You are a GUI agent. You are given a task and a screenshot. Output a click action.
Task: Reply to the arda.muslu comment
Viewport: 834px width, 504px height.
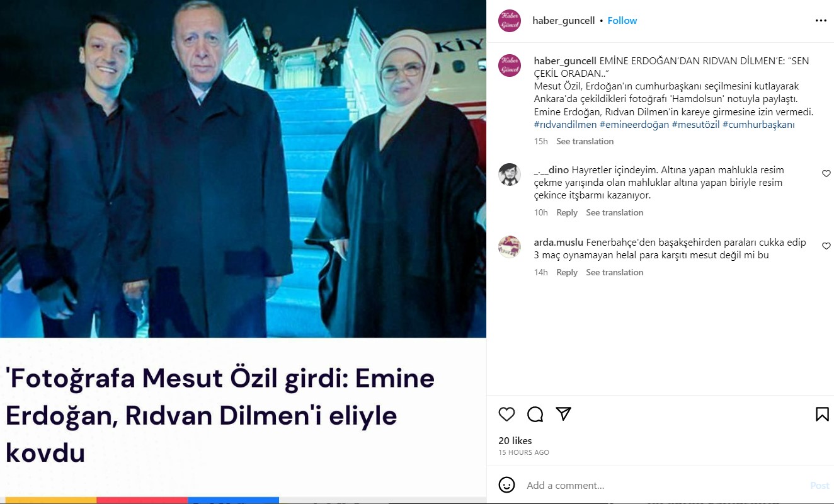tap(567, 272)
